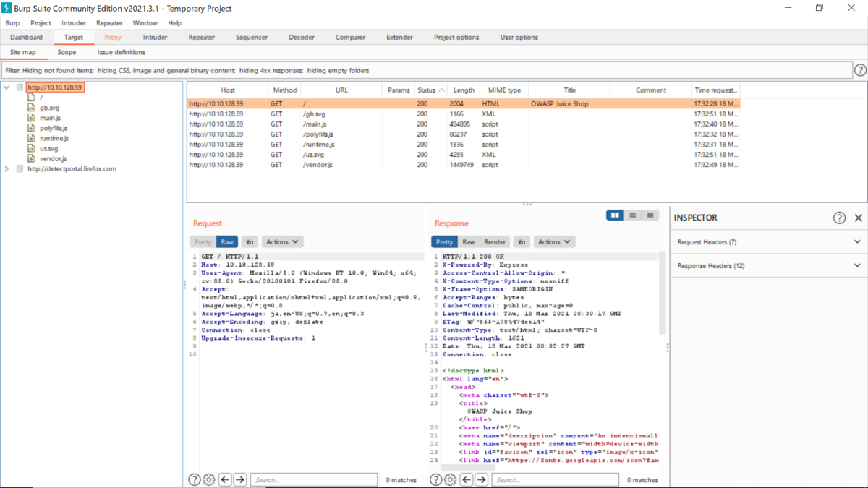Click gb.svg file icon in site map
Viewport: 868px width, 488px height.
coord(31,108)
